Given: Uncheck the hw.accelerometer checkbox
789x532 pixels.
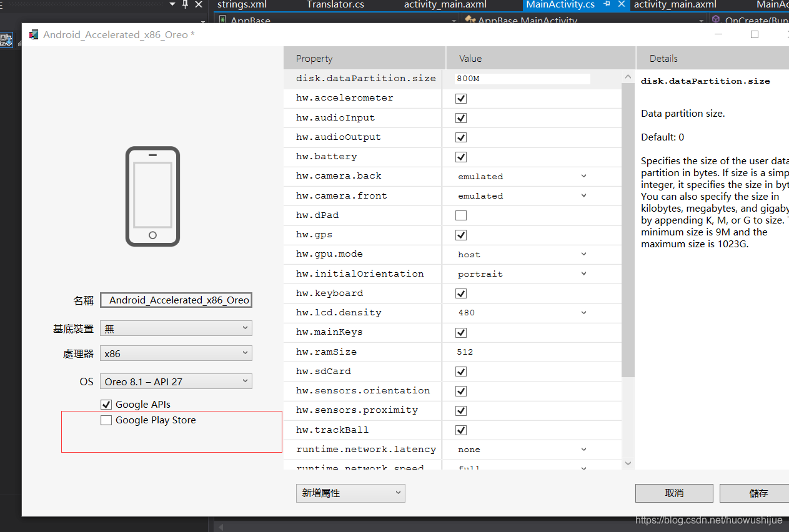Looking at the screenshot, I should point(461,98).
